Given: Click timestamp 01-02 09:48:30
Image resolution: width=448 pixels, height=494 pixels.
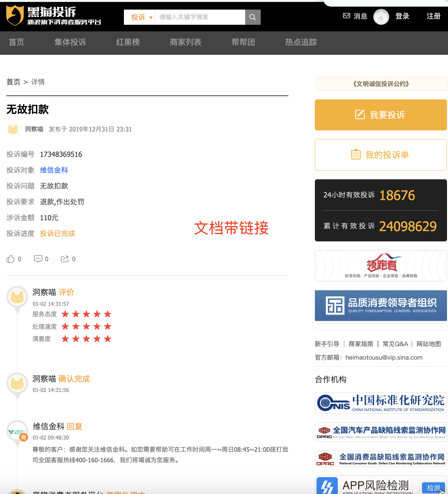Looking at the screenshot, I should pos(51,438).
